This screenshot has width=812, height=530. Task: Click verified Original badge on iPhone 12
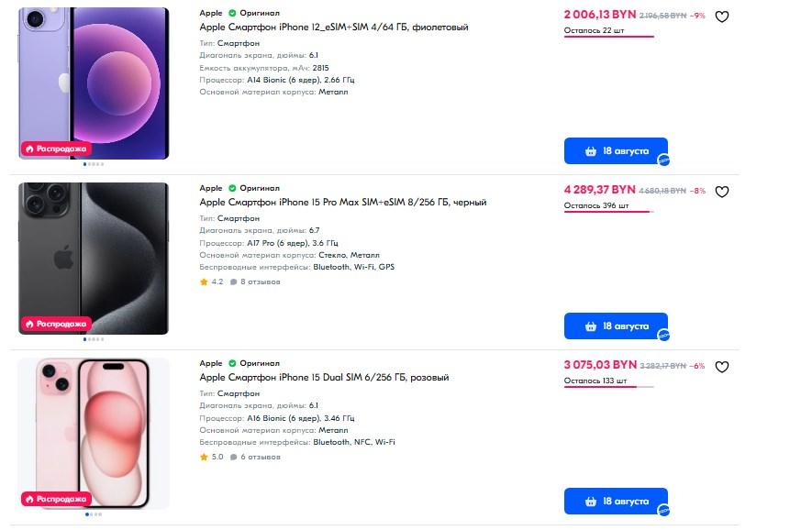[x=232, y=13]
